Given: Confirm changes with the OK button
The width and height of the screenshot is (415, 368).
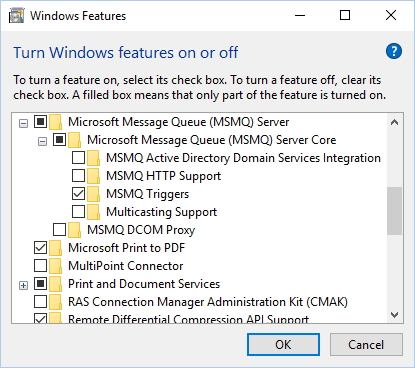Looking at the screenshot, I should tap(283, 345).
